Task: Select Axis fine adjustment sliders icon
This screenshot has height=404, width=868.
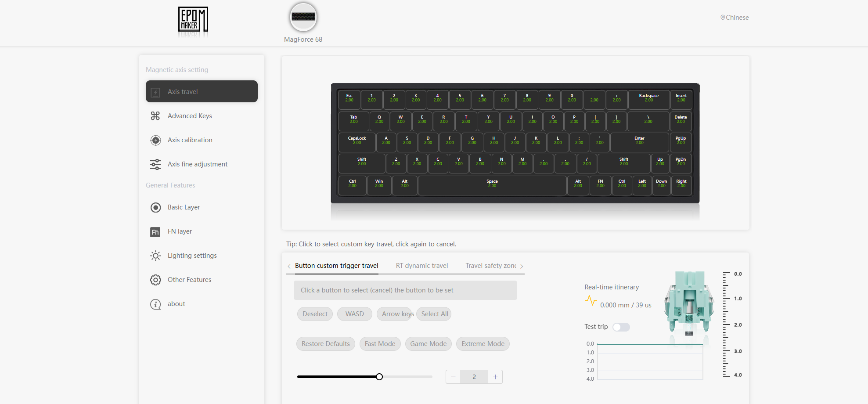Action: [155, 164]
